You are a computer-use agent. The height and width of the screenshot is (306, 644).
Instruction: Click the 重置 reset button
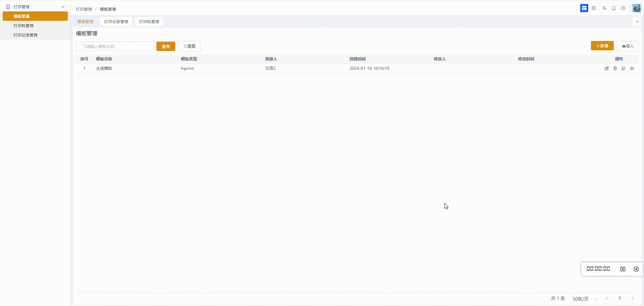click(189, 46)
